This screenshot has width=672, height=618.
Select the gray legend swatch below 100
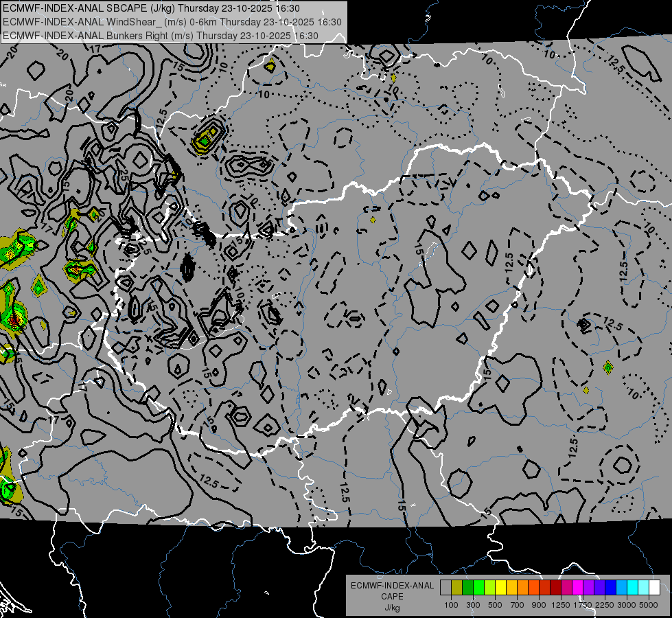tap(445, 588)
